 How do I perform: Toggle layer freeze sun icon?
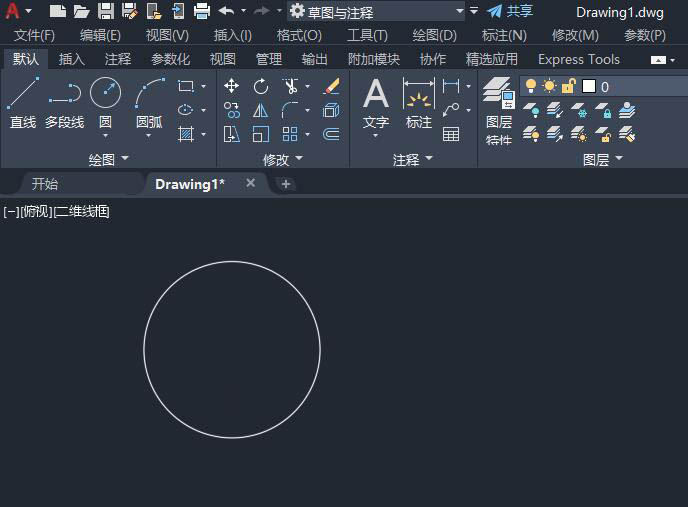click(x=549, y=87)
